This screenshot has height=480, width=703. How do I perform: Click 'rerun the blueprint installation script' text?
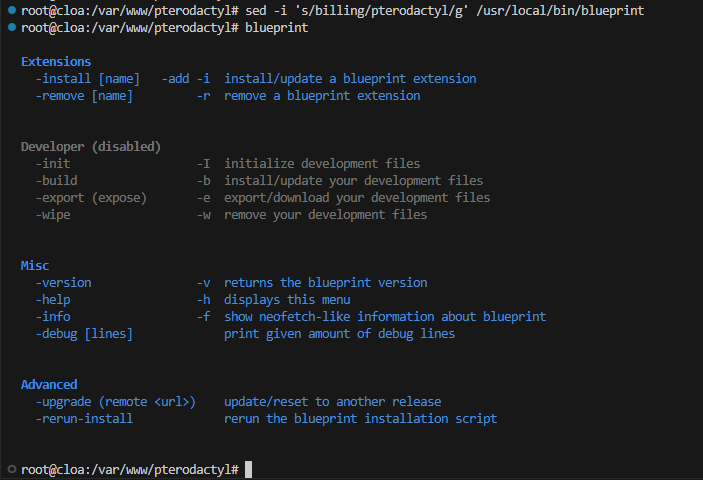(360, 419)
